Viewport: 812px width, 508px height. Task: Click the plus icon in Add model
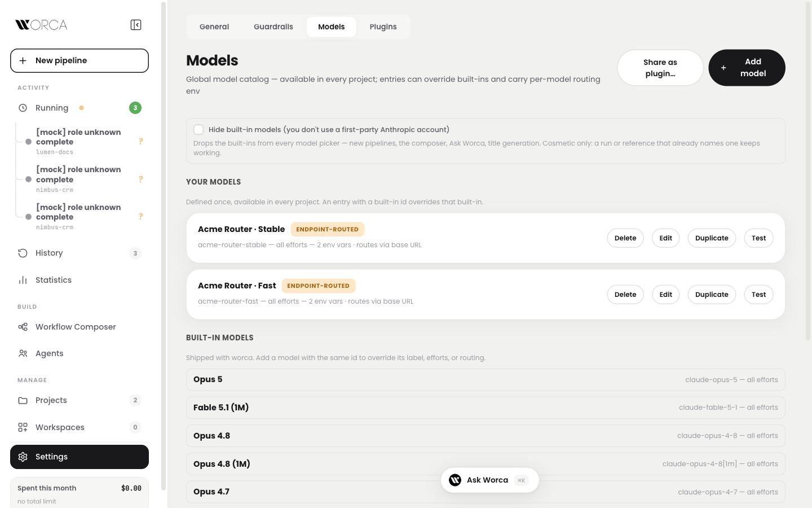[723, 68]
